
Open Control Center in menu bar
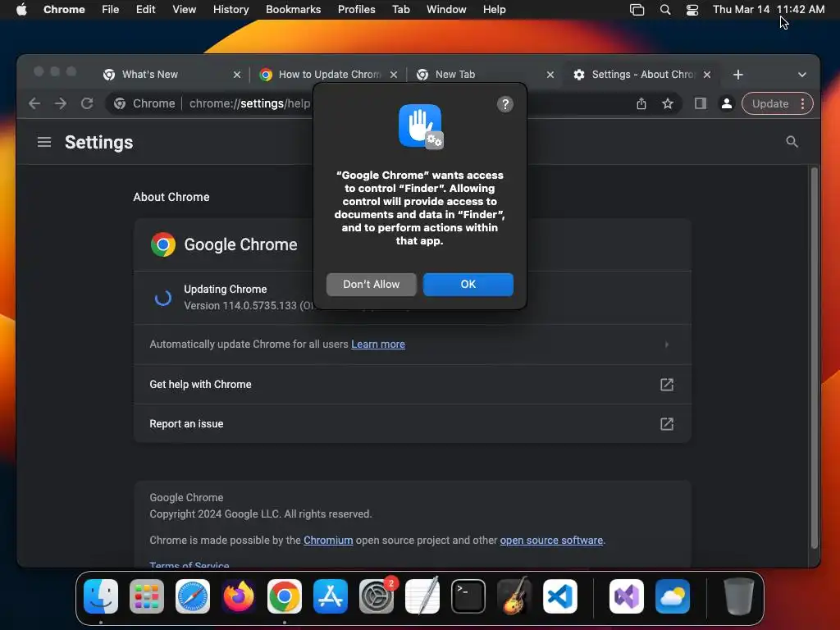(x=692, y=10)
